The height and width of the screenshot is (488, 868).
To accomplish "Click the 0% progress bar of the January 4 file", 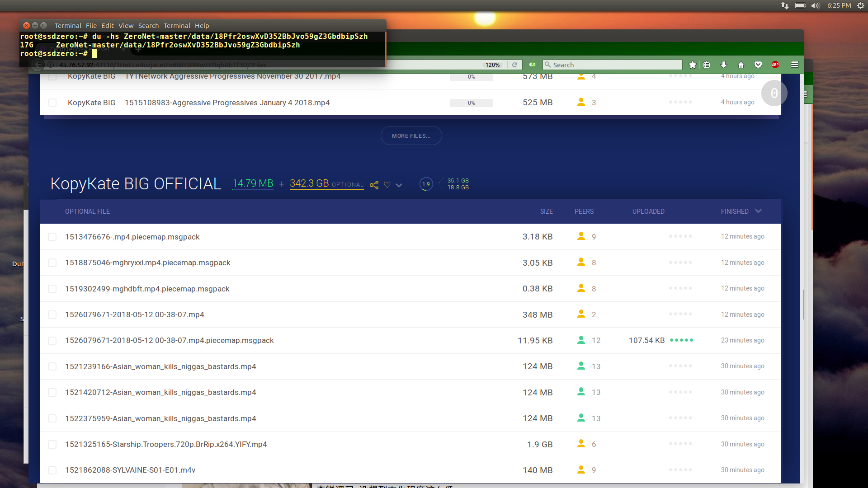I will pyautogui.click(x=471, y=103).
